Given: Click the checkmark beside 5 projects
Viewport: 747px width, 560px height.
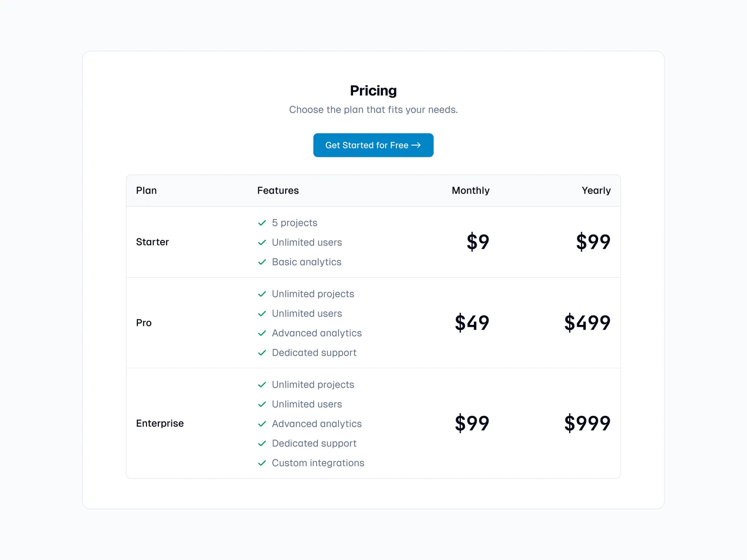Looking at the screenshot, I should point(262,223).
